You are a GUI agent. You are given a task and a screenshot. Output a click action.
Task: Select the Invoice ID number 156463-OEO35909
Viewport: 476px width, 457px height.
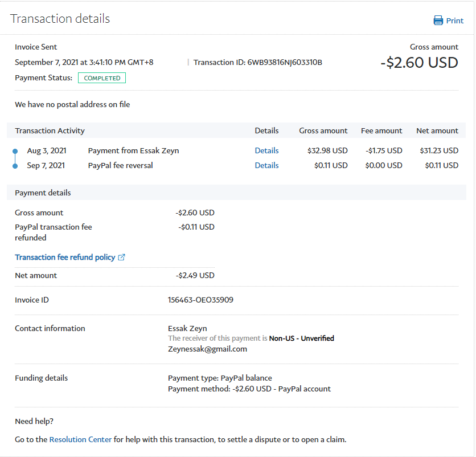tap(200, 300)
